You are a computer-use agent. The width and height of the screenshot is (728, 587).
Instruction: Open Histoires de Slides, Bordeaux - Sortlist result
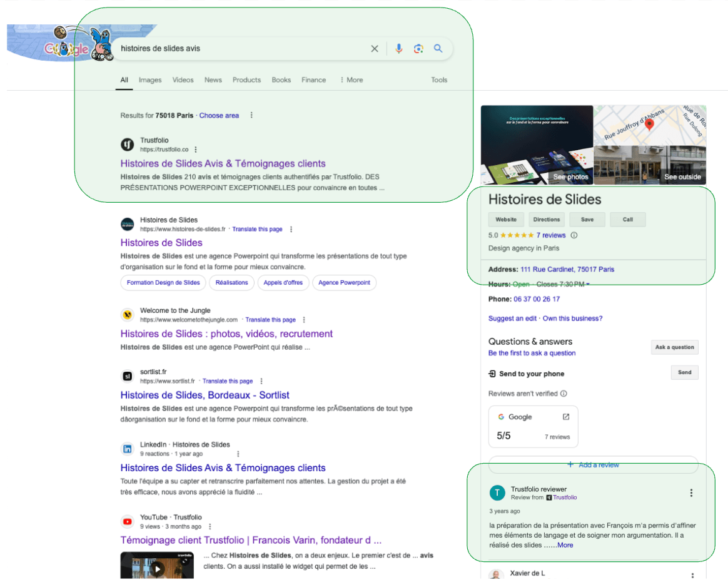coord(205,395)
